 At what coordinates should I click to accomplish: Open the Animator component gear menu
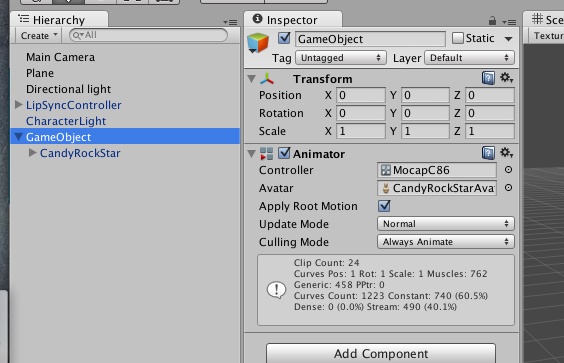tap(506, 153)
